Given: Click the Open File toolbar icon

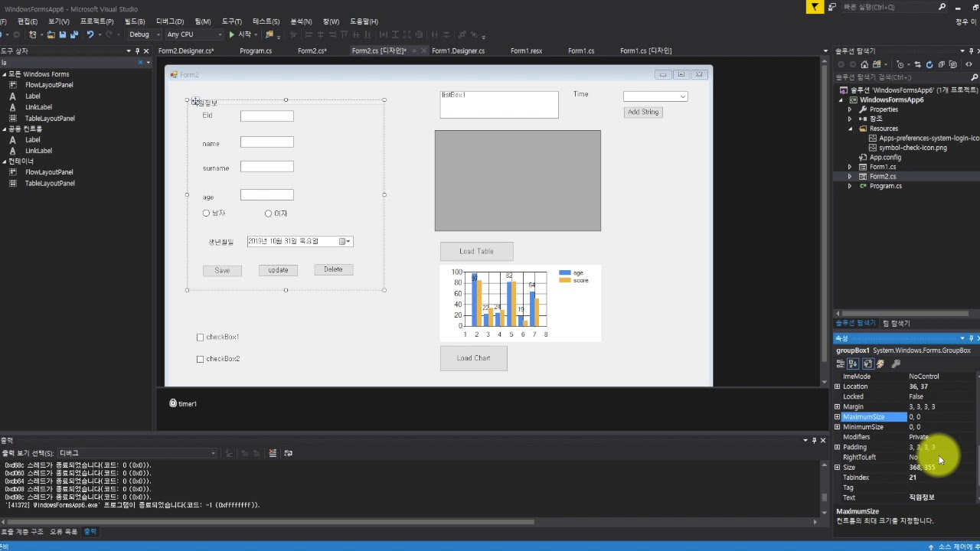Looking at the screenshot, I should 51,34.
